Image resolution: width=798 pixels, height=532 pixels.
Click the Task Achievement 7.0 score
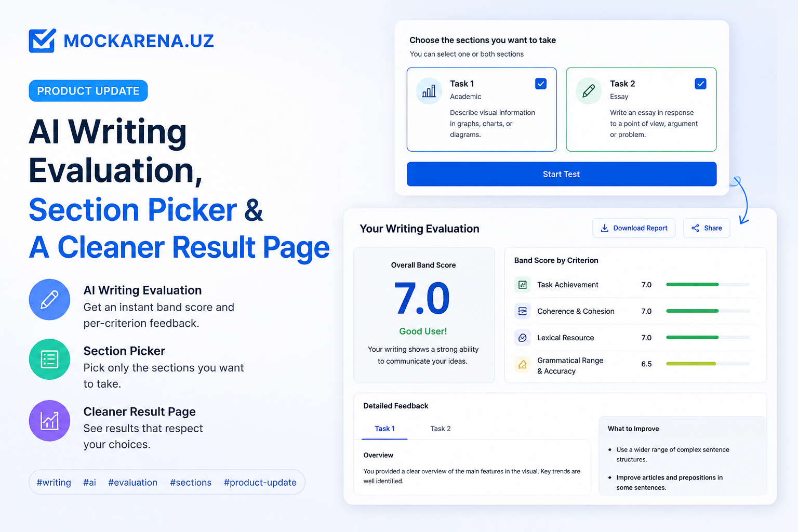(x=646, y=285)
